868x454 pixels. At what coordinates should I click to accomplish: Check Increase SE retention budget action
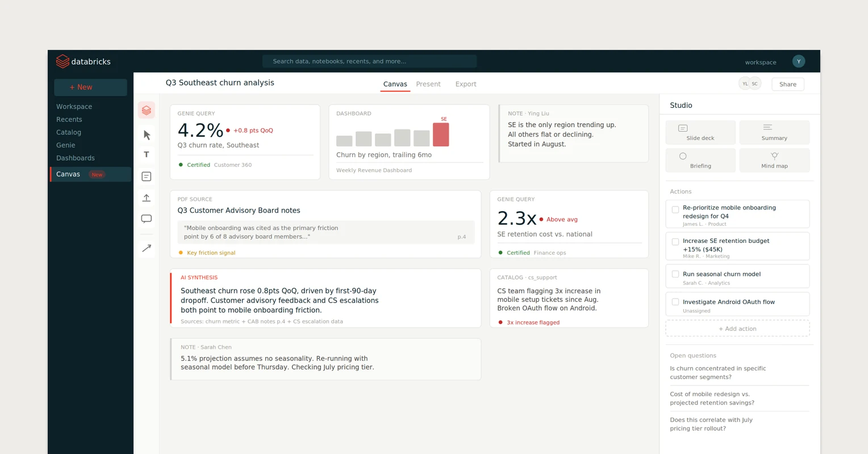click(675, 242)
